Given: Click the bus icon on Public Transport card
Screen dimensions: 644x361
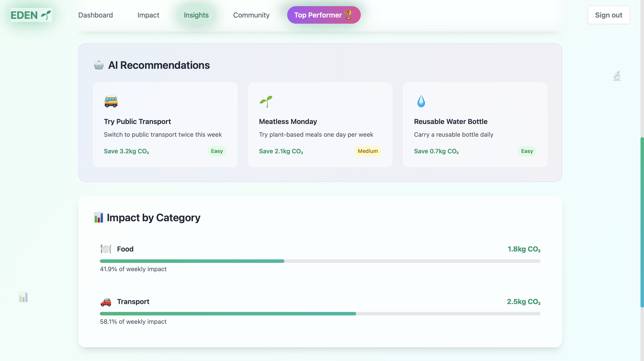Looking at the screenshot, I should pos(111,101).
